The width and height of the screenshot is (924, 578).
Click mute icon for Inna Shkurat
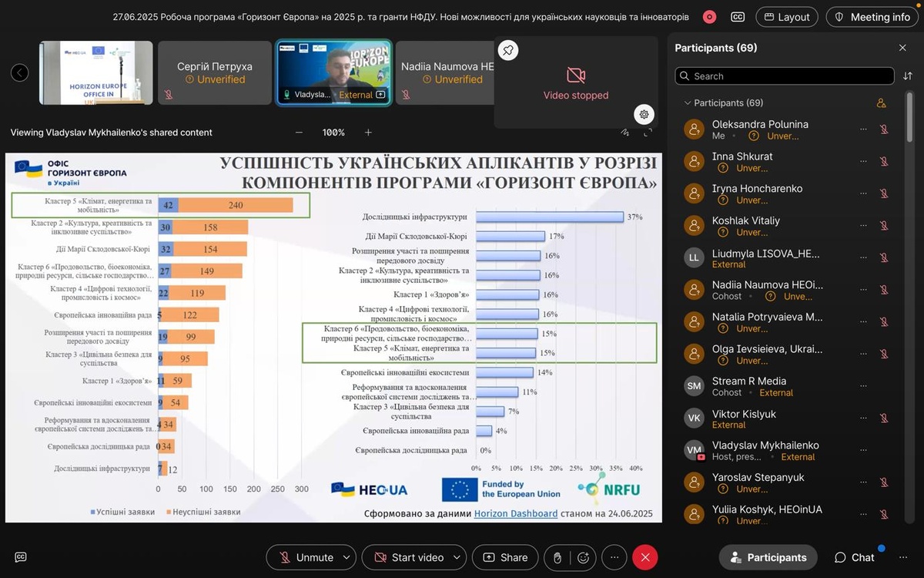coord(884,162)
